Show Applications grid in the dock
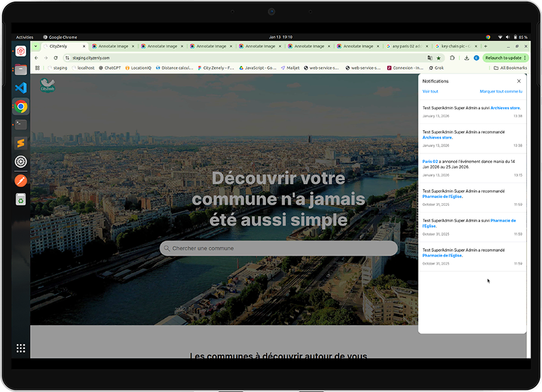The height and width of the screenshot is (392, 542). click(x=20, y=348)
